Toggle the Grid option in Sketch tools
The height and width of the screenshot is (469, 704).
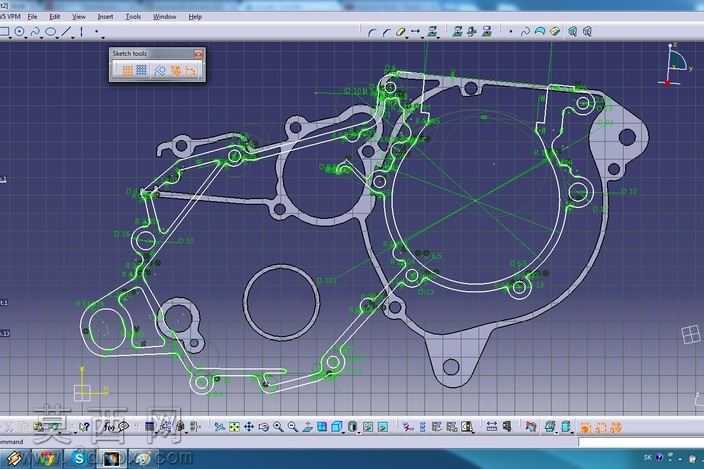[x=127, y=70]
